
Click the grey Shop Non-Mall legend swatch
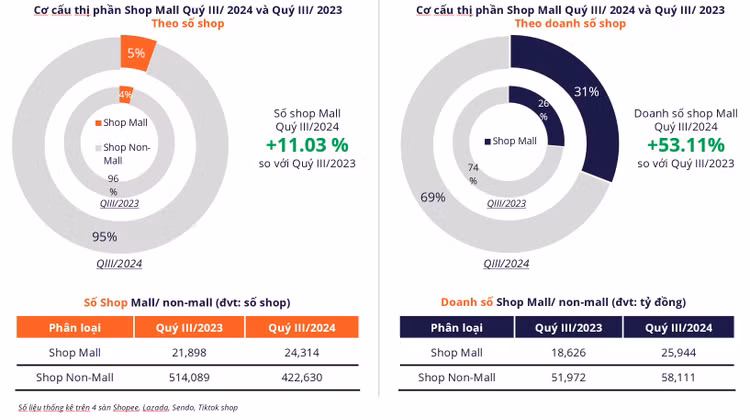(x=98, y=149)
